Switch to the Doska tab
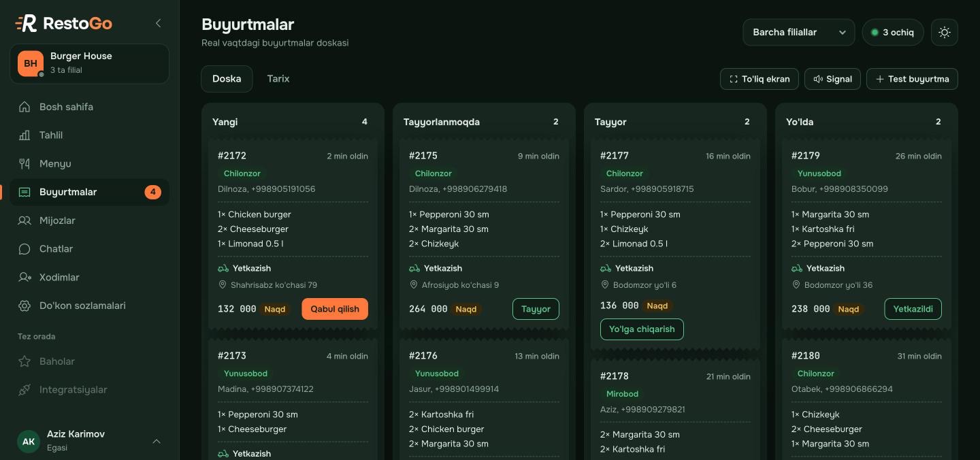This screenshot has height=460, width=980. [x=227, y=79]
